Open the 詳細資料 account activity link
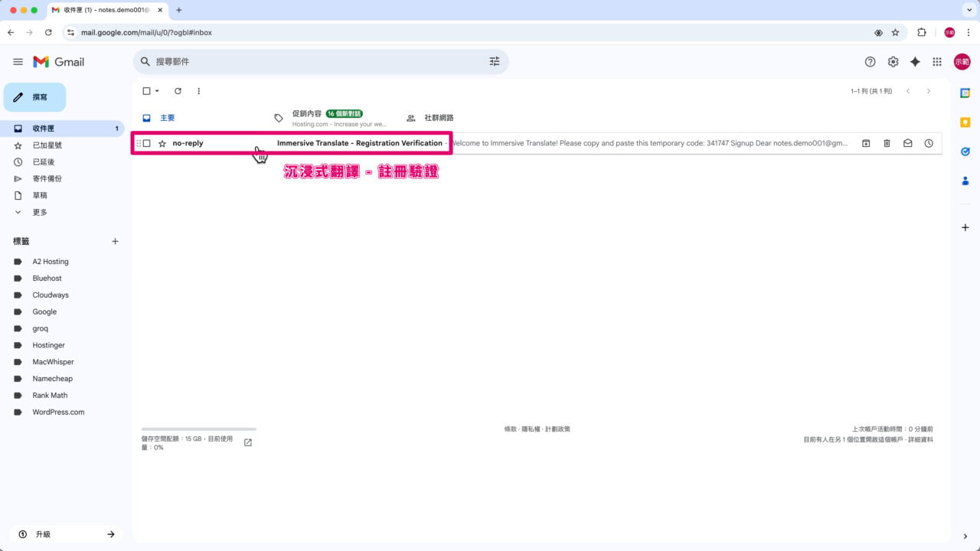Screen dimensions: 980x551 920,440
